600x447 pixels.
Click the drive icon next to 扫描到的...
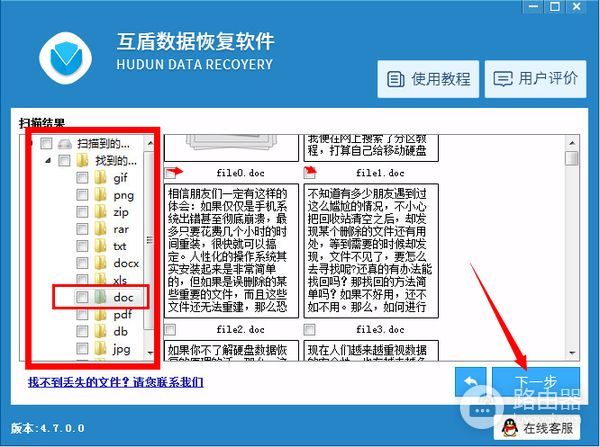pos(65,144)
